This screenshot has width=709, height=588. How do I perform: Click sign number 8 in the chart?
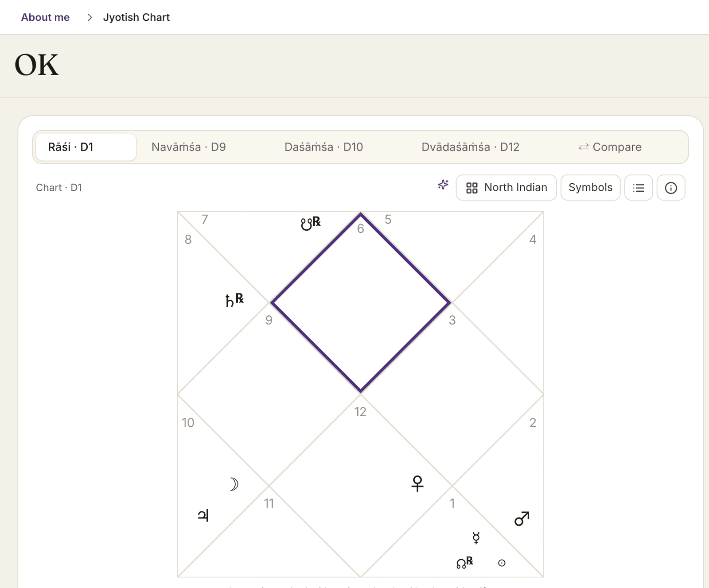[x=188, y=240]
